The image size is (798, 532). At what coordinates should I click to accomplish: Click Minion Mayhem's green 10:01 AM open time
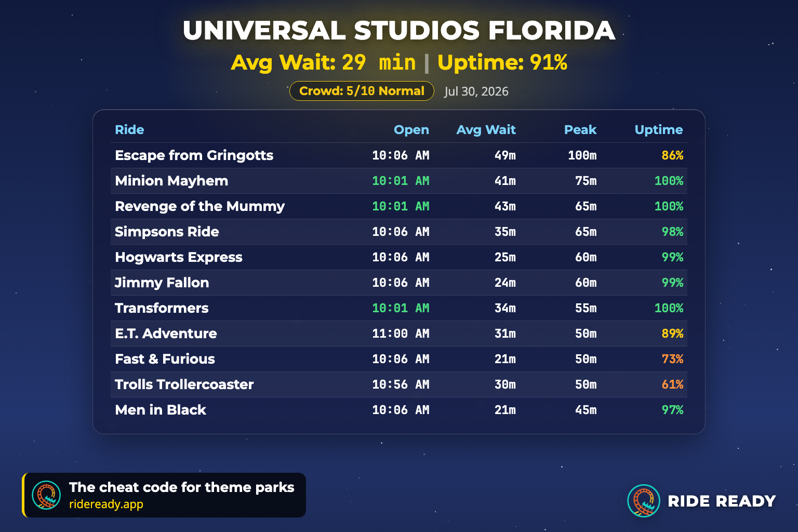tap(401, 181)
